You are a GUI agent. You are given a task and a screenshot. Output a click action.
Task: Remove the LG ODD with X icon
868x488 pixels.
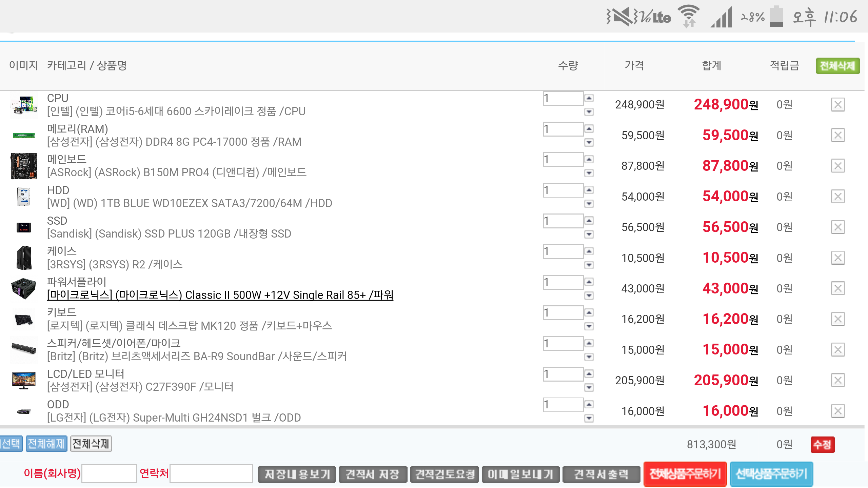coord(837,411)
